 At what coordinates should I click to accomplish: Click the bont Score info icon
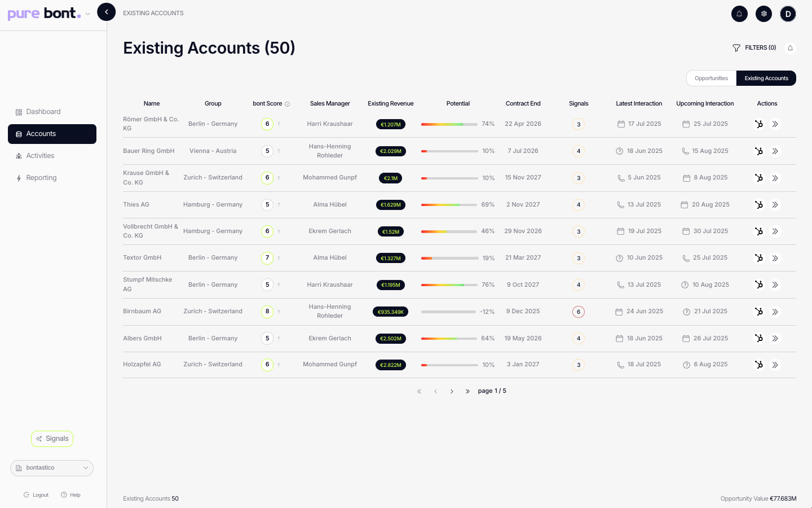pos(287,104)
